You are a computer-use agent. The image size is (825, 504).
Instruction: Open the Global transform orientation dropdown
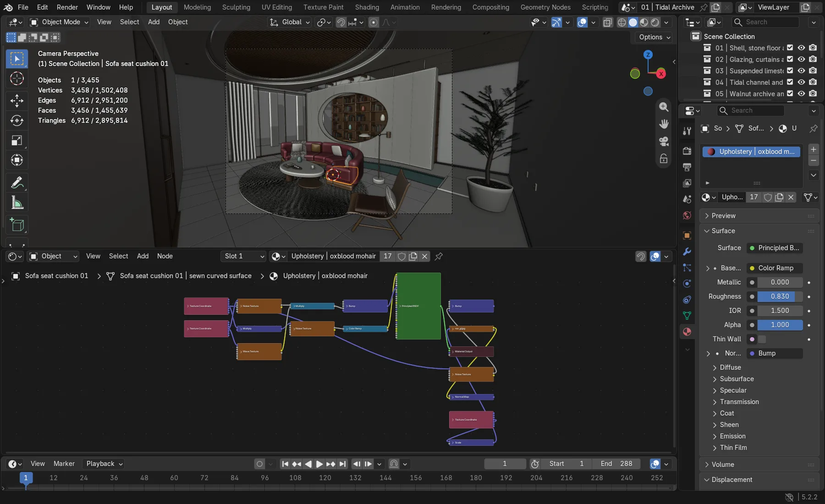290,22
